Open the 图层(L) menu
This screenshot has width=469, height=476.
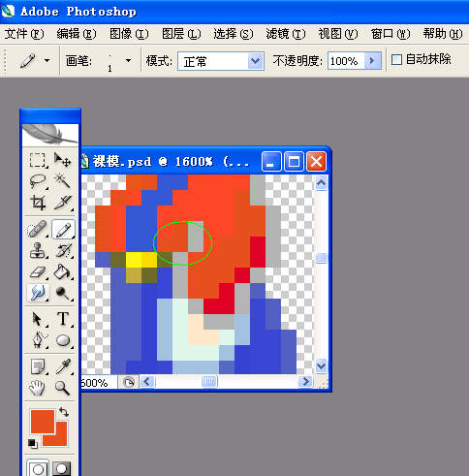pyautogui.click(x=181, y=34)
